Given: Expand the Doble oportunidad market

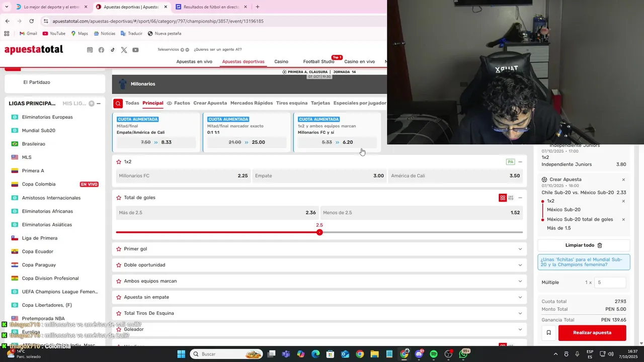Looking at the screenshot, I should coord(520,265).
